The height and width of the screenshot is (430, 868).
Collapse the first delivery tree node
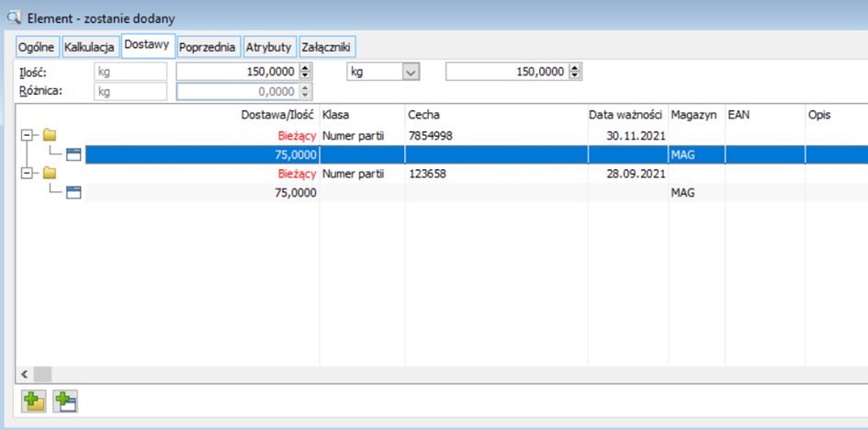[x=28, y=136]
